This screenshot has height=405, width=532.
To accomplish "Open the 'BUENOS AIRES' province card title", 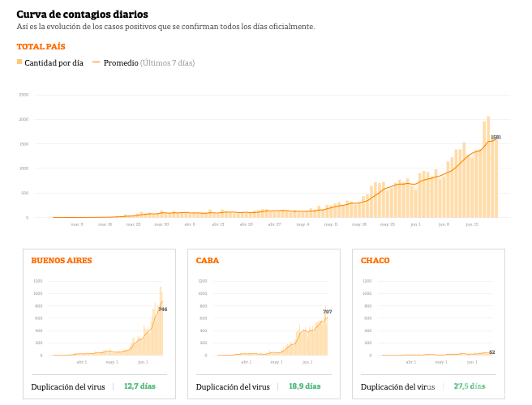I will [61, 261].
